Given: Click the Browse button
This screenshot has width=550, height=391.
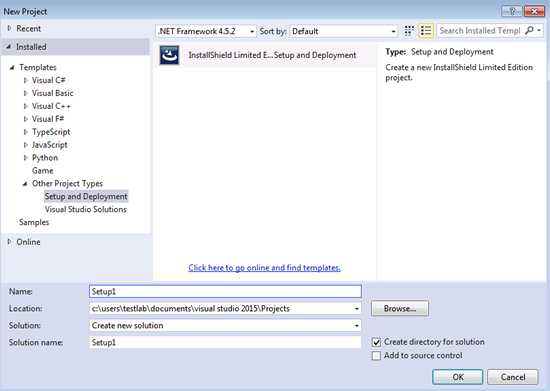Looking at the screenshot, I should point(400,309).
